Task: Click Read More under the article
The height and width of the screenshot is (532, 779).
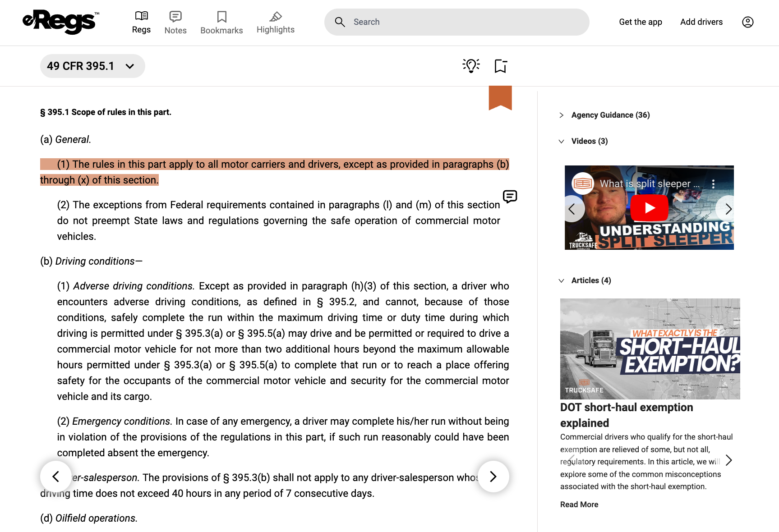Action: [x=579, y=504]
